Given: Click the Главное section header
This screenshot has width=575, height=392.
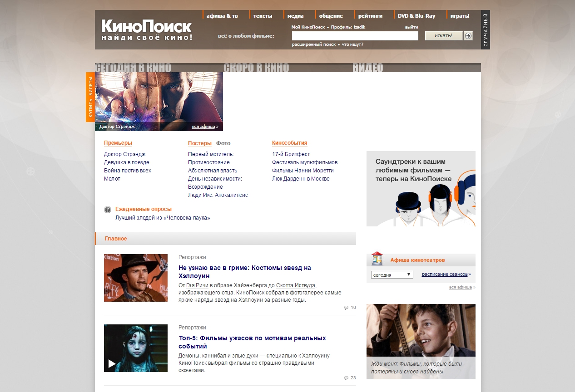Looking at the screenshot, I should tap(225, 239).
